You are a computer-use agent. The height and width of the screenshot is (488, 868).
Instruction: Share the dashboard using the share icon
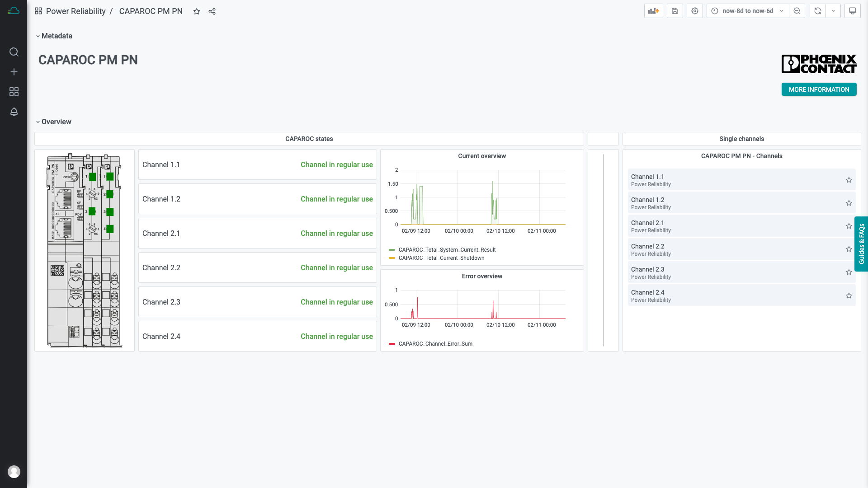[x=212, y=11]
